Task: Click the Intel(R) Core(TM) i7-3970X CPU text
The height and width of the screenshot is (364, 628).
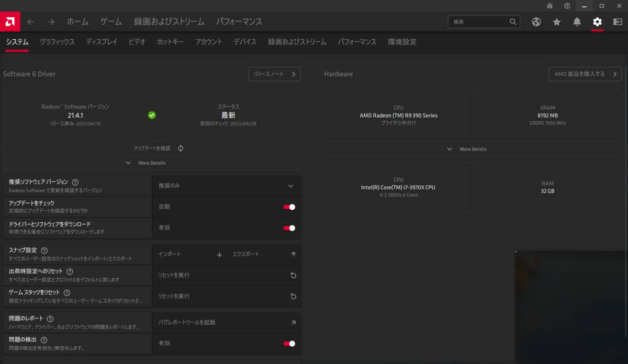Action: tap(398, 187)
